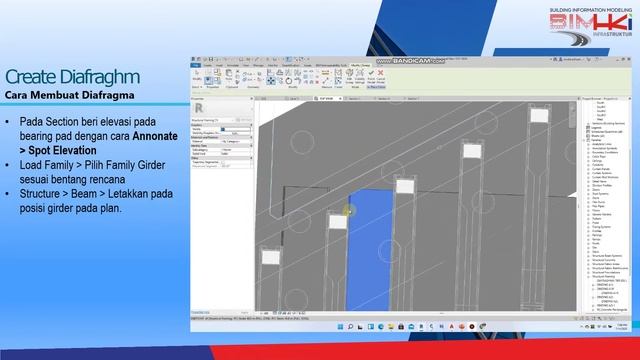Close the active 3D view tab
This screenshot has width=640, height=360.
coord(340,99)
